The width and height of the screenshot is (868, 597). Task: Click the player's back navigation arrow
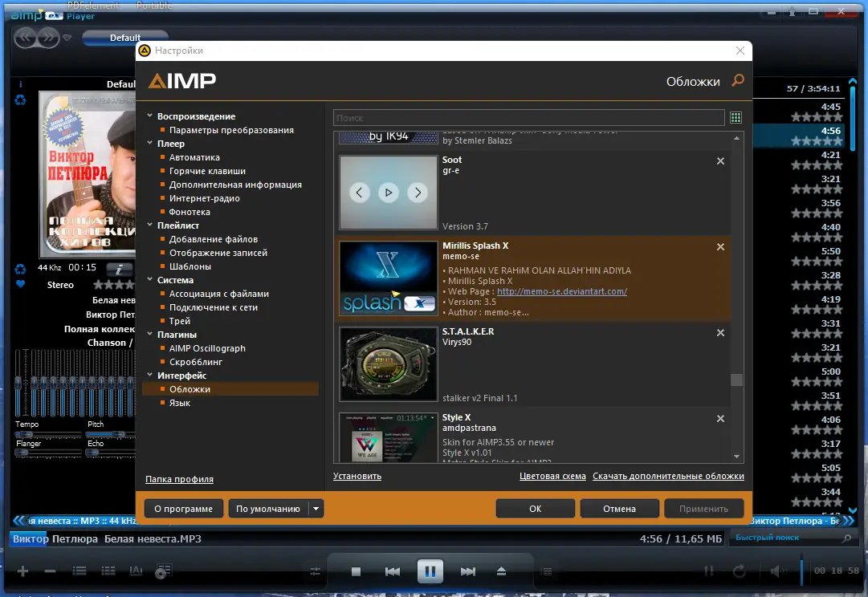(x=26, y=38)
